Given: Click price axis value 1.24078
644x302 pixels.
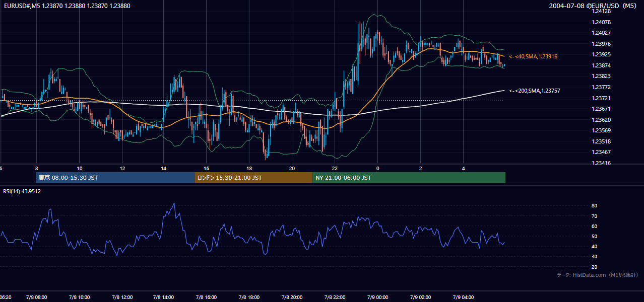Looking at the screenshot, I should coord(601,22).
